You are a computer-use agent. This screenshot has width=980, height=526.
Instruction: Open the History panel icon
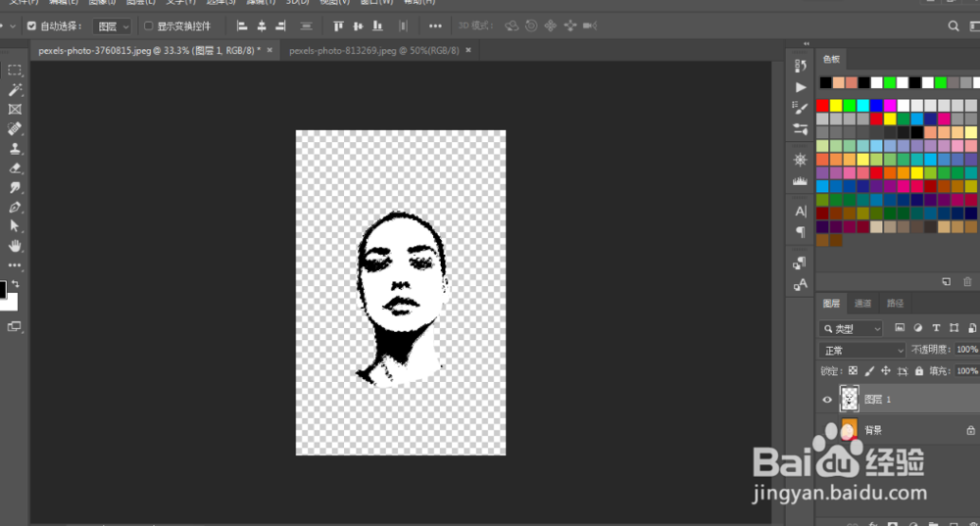click(800, 66)
